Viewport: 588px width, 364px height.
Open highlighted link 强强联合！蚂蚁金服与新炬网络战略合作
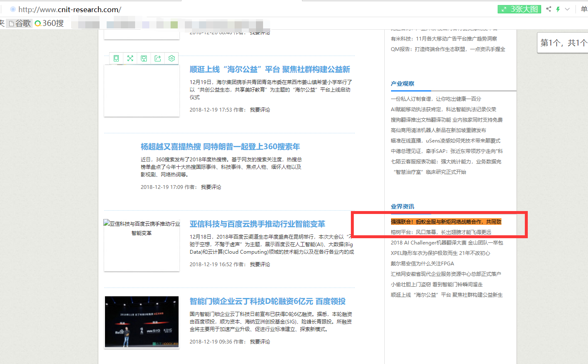tap(446, 222)
